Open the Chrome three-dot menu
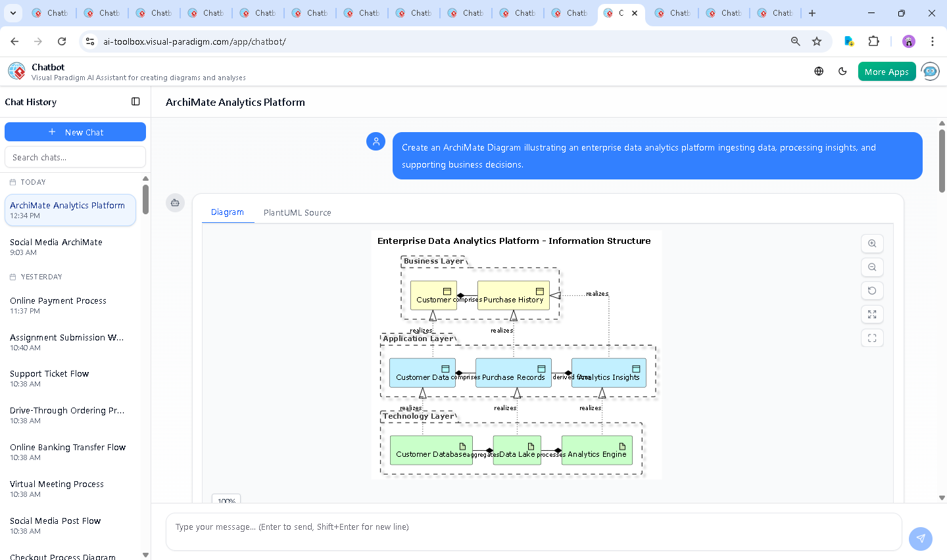Viewport: 947px width, 560px height. coord(933,41)
